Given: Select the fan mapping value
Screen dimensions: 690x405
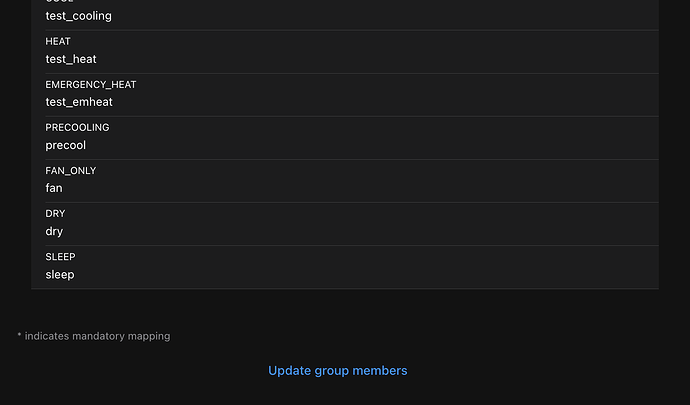Looking at the screenshot, I should 54,188.
